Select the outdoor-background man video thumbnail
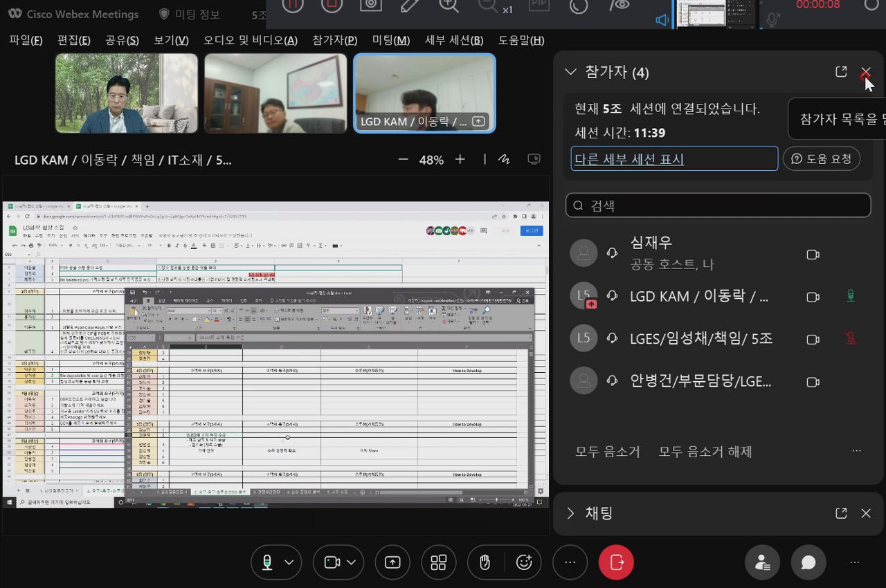 click(127, 93)
